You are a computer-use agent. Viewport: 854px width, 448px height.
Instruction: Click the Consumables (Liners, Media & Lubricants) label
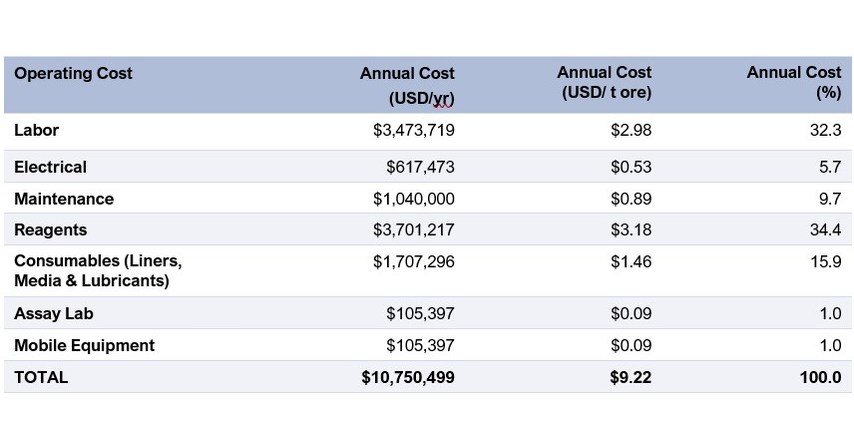point(98,271)
